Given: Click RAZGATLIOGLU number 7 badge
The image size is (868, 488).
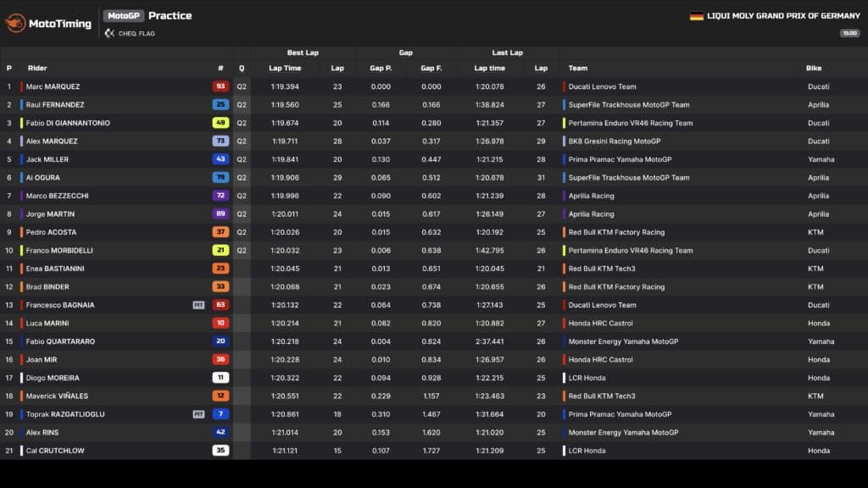Looking at the screenshot, I should pos(220,413).
